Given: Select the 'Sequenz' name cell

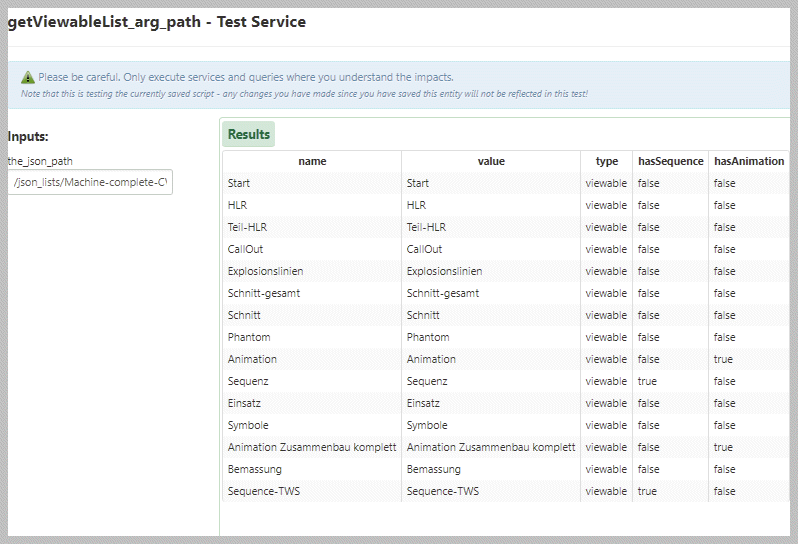Looking at the screenshot, I should 312,381.
